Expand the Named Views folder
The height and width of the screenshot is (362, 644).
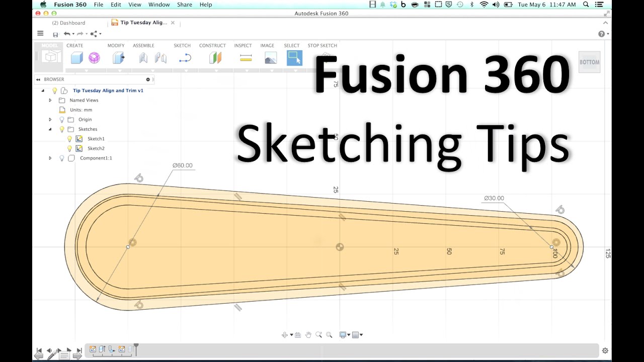pyautogui.click(x=50, y=100)
